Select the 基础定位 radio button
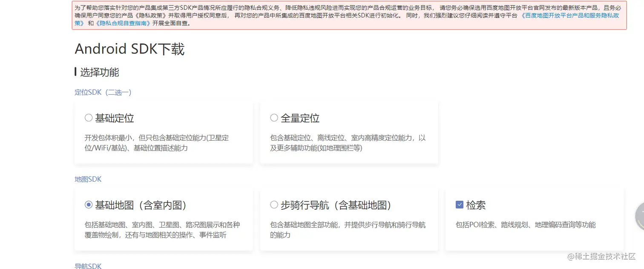Image resolution: width=644 pixels, height=269 pixels. point(89,118)
